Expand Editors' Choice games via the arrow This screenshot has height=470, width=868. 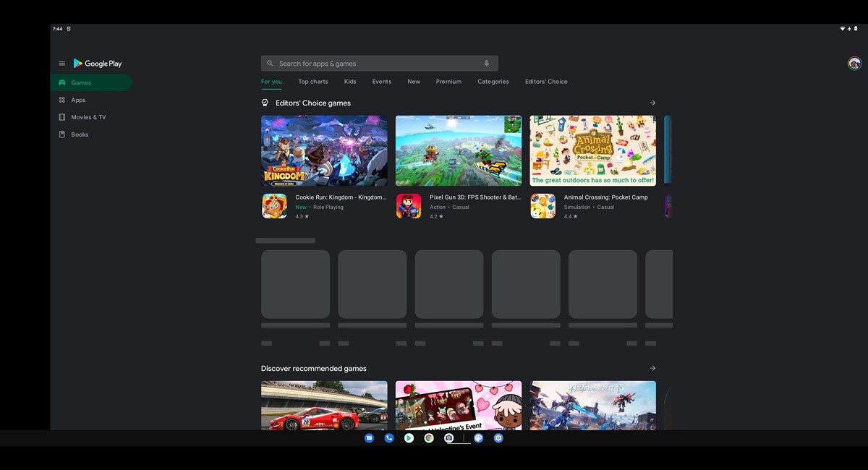pos(652,102)
